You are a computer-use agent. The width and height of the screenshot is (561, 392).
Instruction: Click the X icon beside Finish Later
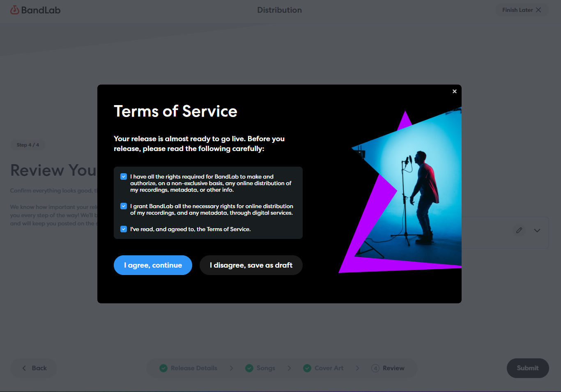pos(538,10)
